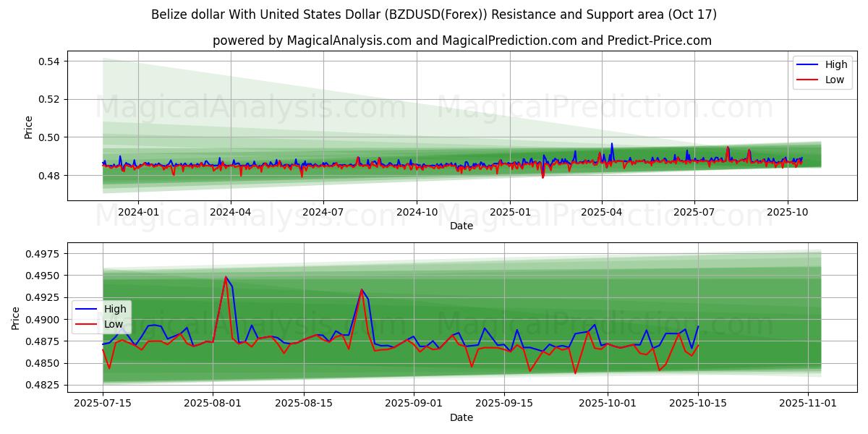This screenshot has width=868, height=434.
Task: Select Low legend label in upper chart
Action: [835, 80]
